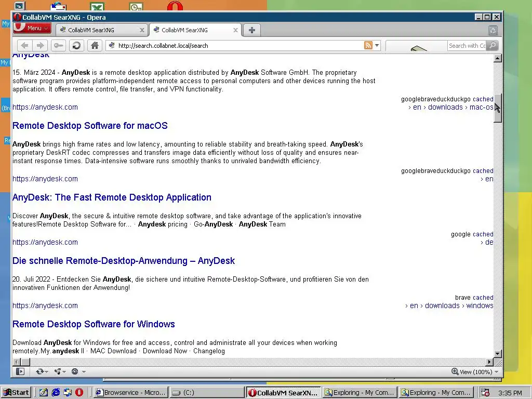Screen dimensions: 532x399
Task: Click the Opera Turbo icon in status bar
Action: pyautogui.click(x=75, y=371)
